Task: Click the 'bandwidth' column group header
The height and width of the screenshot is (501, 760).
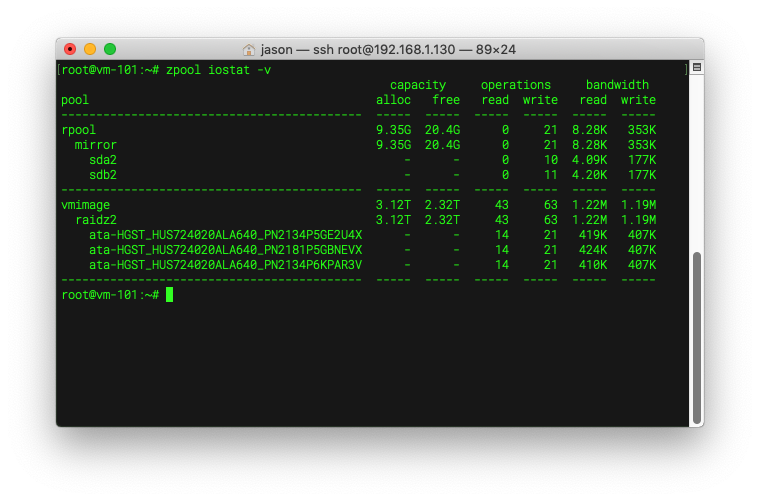Action: [617, 85]
